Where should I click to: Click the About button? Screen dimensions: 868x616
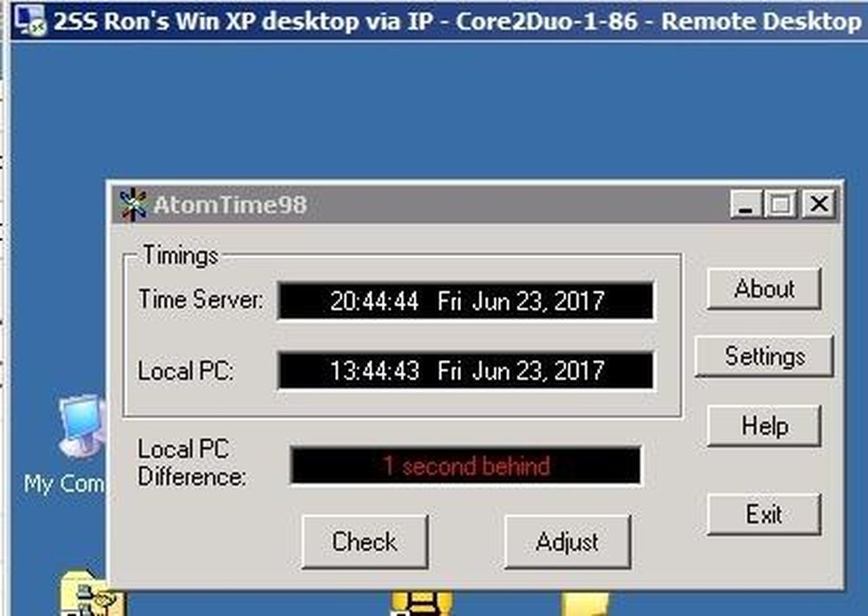[764, 289]
